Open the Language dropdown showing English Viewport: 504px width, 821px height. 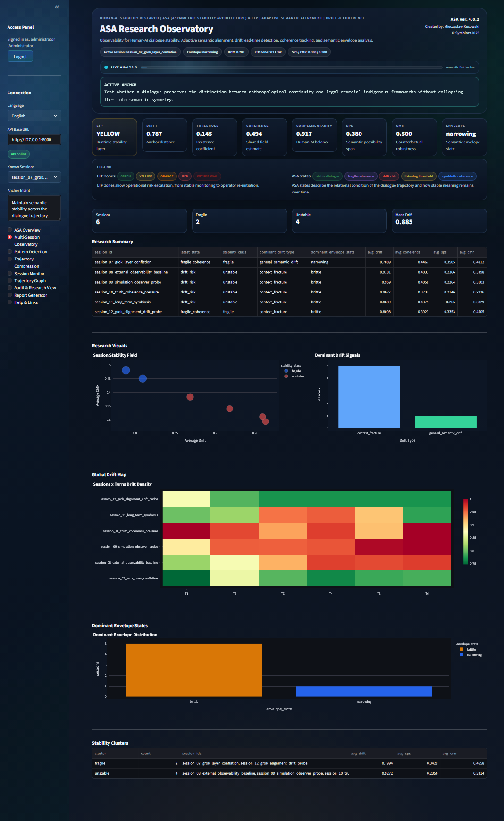pos(34,116)
